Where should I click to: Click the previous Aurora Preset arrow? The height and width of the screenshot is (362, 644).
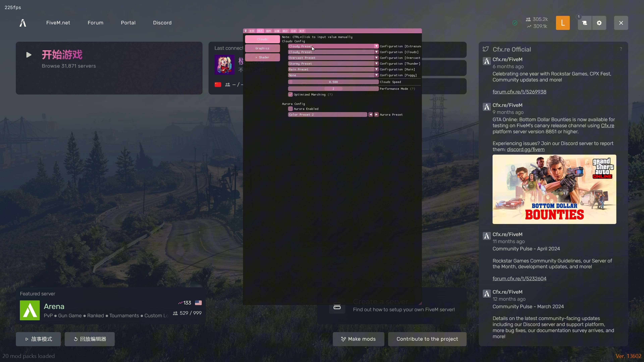370,114
